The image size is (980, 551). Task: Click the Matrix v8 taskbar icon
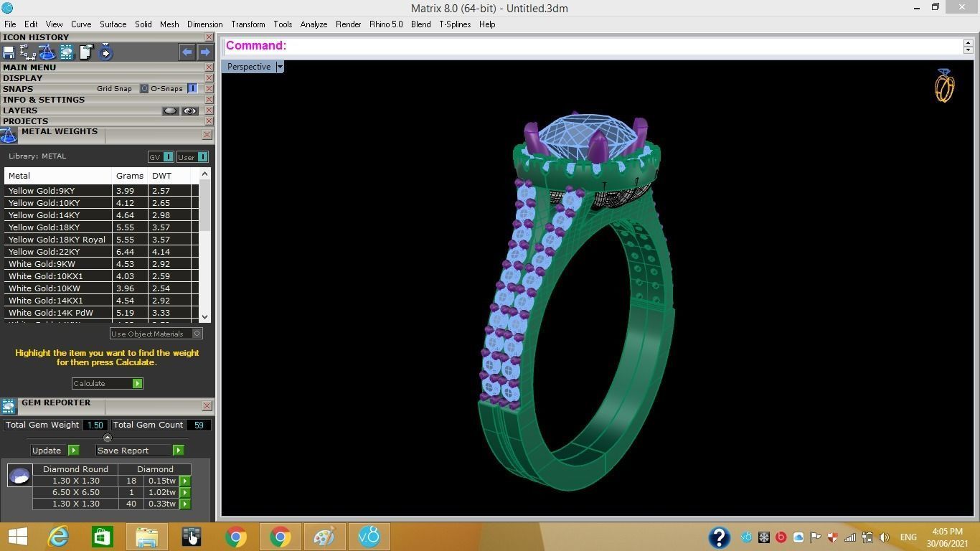[x=369, y=537]
